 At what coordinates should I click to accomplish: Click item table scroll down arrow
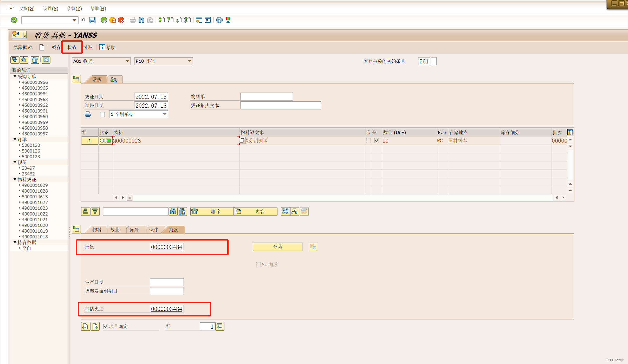click(570, 190)
